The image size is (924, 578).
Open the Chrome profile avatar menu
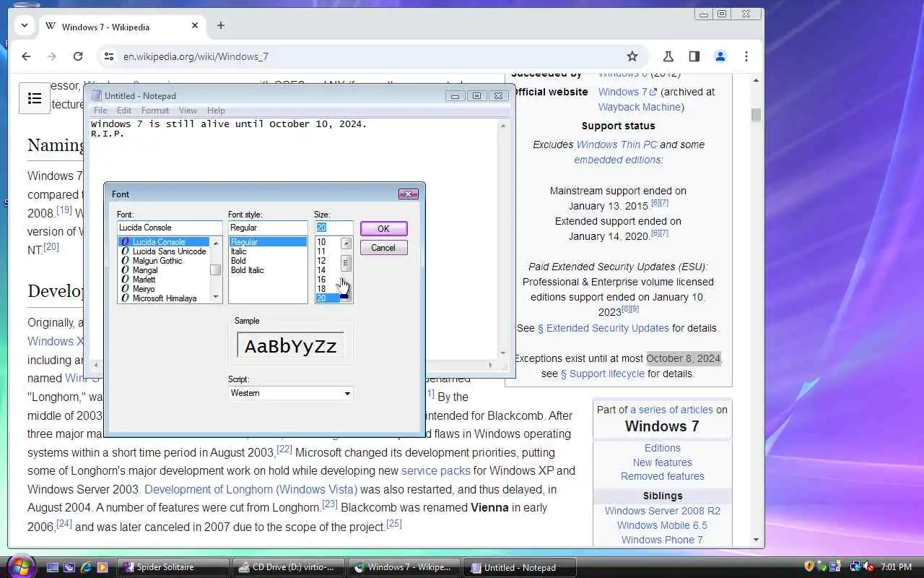(x=720, y=56)
